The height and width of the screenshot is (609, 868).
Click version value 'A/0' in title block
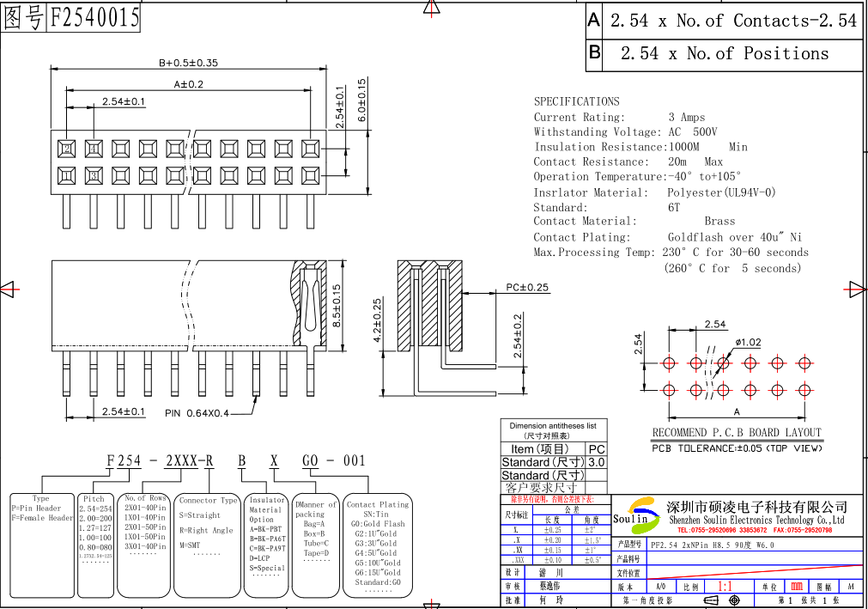tap(661, 587)
